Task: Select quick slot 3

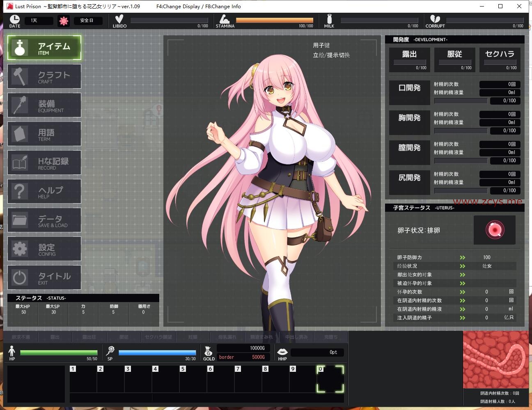Action: (138, 379)
